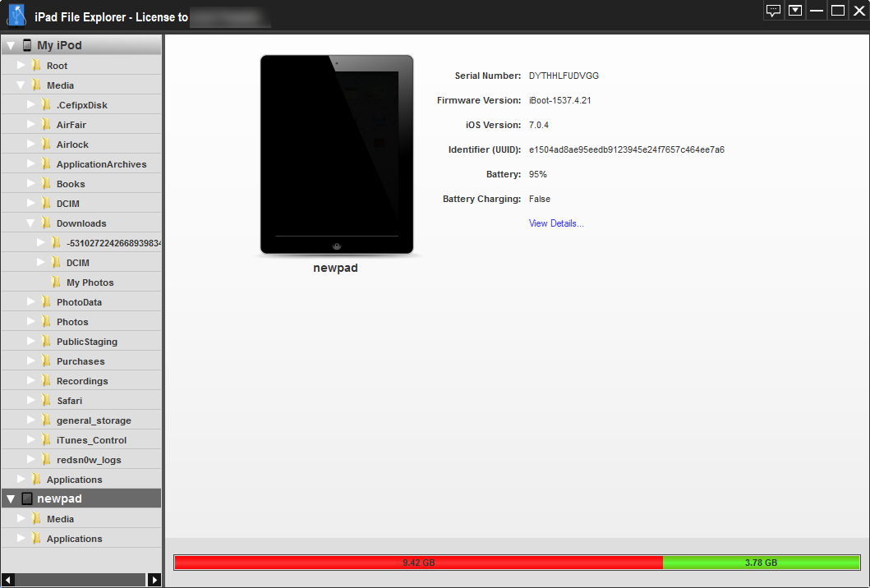The width and height of the screenshot is (870, 588).
Task: Click the iPad File Explorer app logo
Action: [x=16, y=15]
